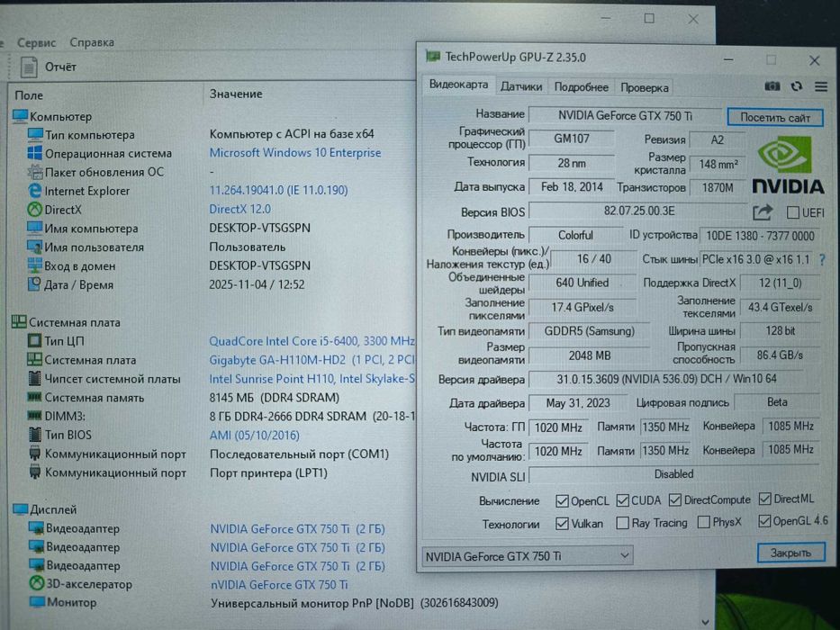Click the Системная память RAM icon
This screenshot has width=840, height=630.
pyautogui.click(x=34, y=398)
